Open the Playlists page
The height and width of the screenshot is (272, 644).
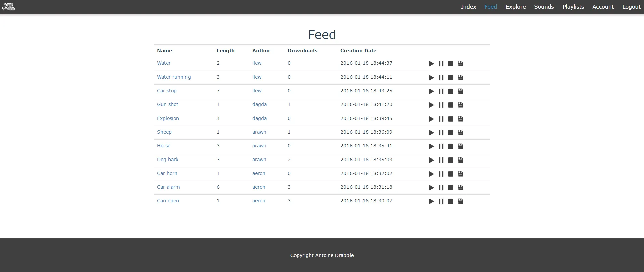[x=573, y=7]
